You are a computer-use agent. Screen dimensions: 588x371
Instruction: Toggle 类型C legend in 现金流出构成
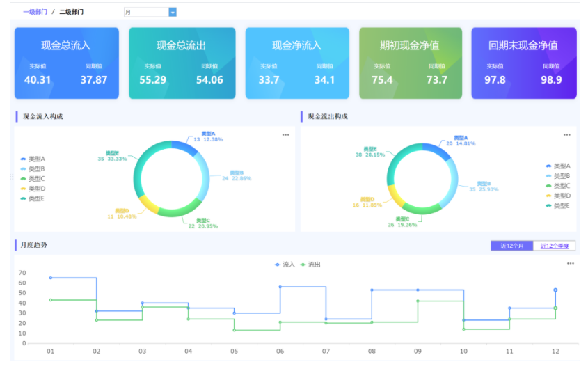[558, 186]
